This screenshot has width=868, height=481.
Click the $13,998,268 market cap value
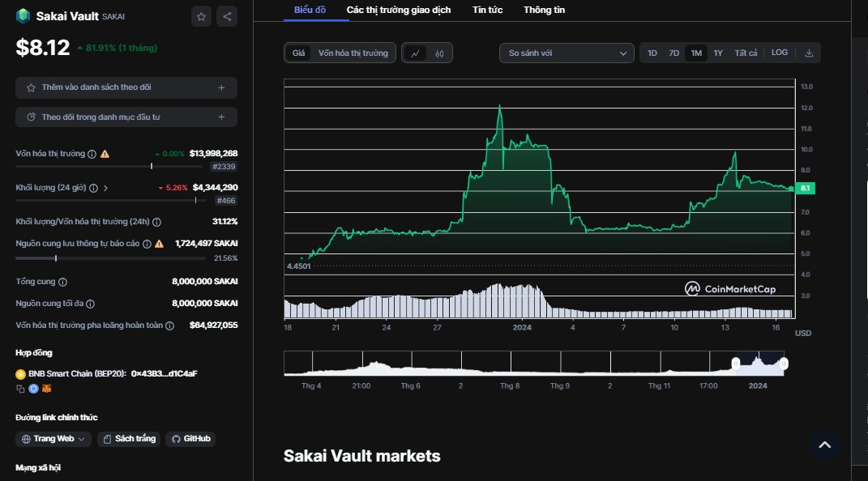tap(214, 154)
